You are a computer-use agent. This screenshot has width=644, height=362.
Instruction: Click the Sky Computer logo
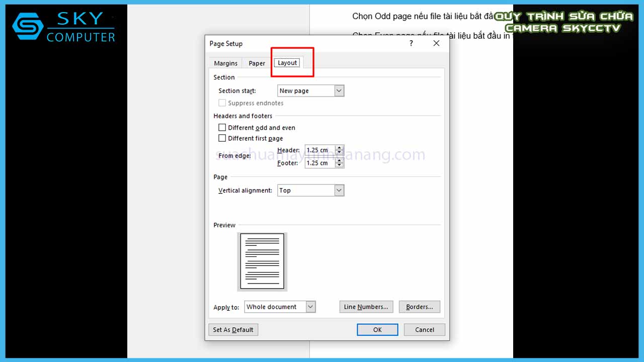click(x=64, y=27)
